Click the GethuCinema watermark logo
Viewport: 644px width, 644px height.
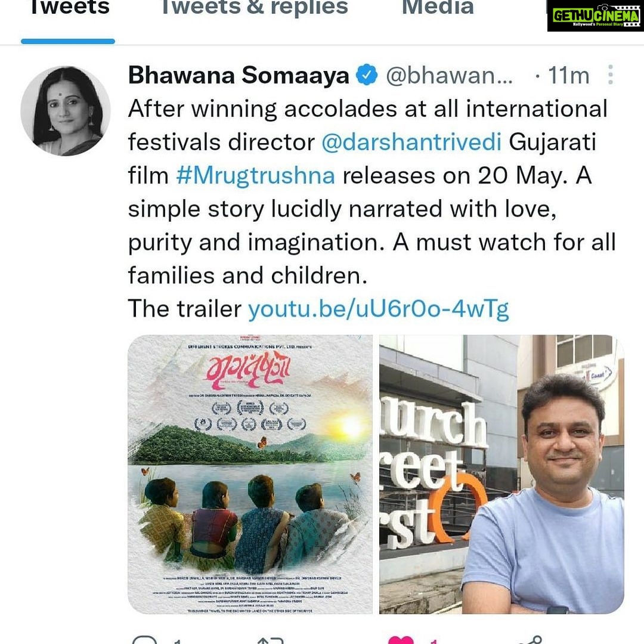(x=596, y=16)
